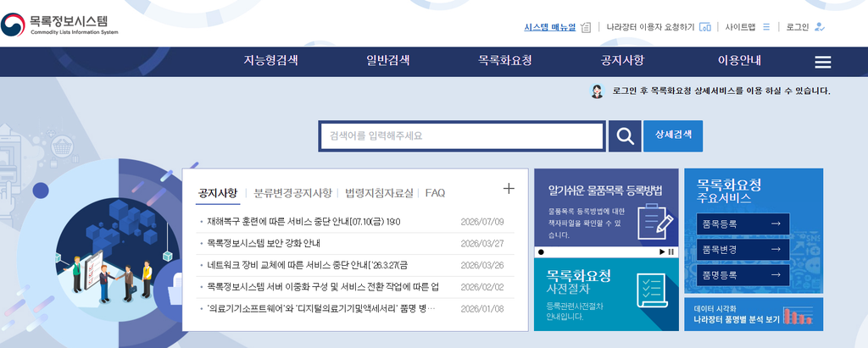
Task: Click the sitemap lines icon
Action: click(x=766, y=26)
